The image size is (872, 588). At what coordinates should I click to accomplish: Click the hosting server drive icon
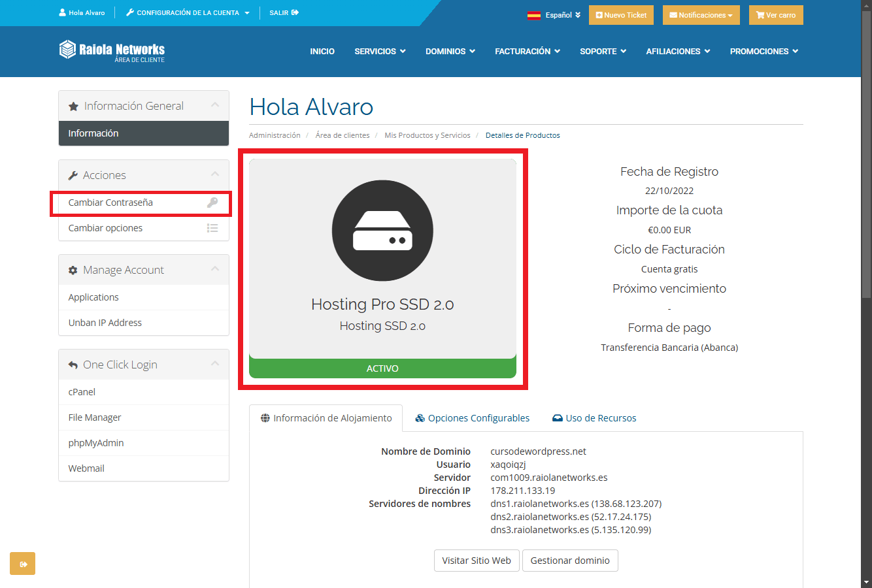click(x=382, y=231)
